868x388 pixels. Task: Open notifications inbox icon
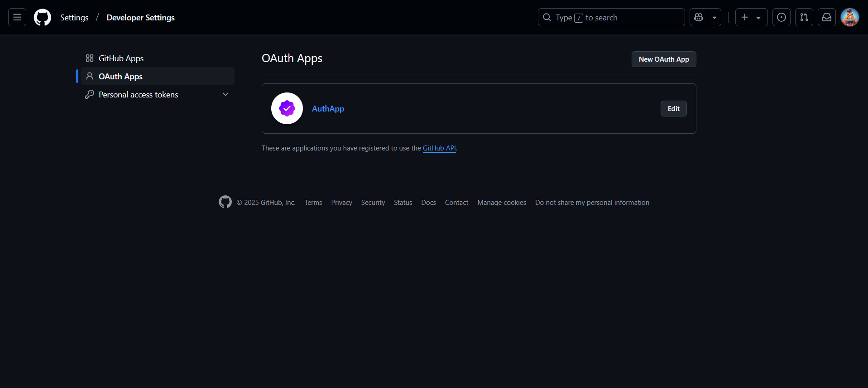coord(827,17)
